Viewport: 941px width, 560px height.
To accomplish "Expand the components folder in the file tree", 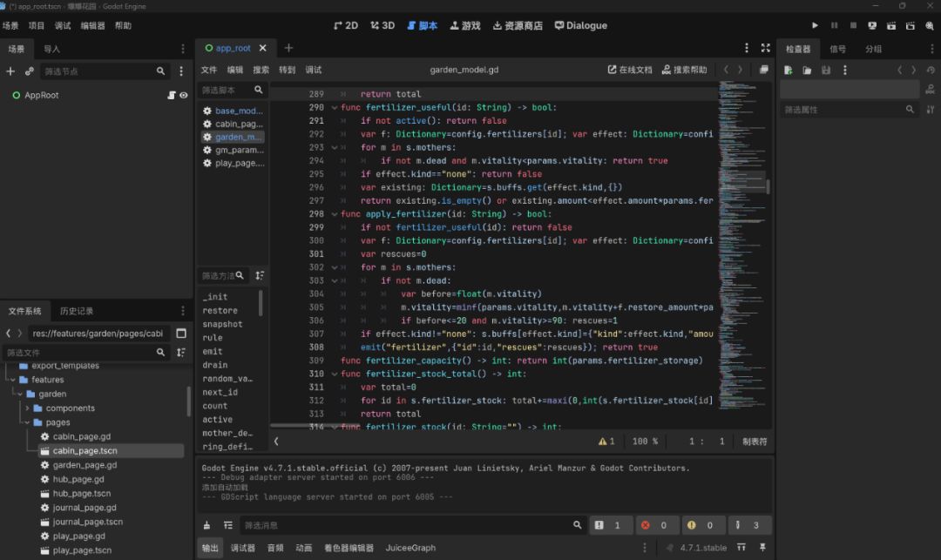I will [27, 408].
